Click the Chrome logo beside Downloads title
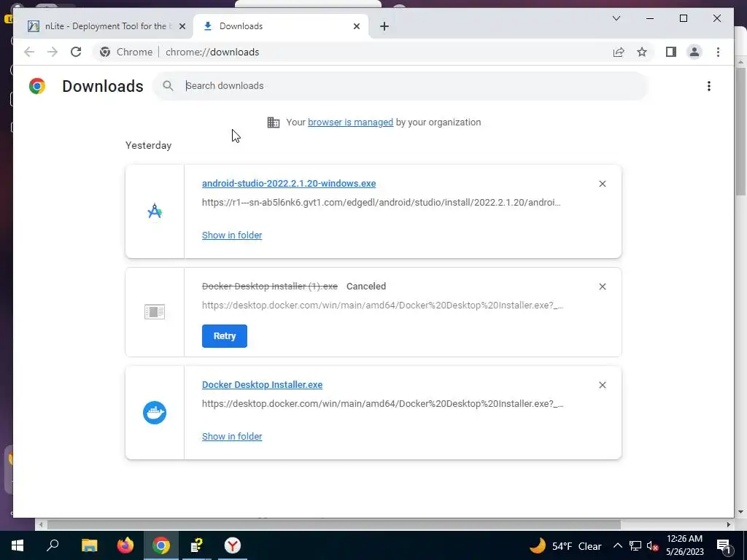Viewport: 747px width, 560px height. tap(37, 86)
